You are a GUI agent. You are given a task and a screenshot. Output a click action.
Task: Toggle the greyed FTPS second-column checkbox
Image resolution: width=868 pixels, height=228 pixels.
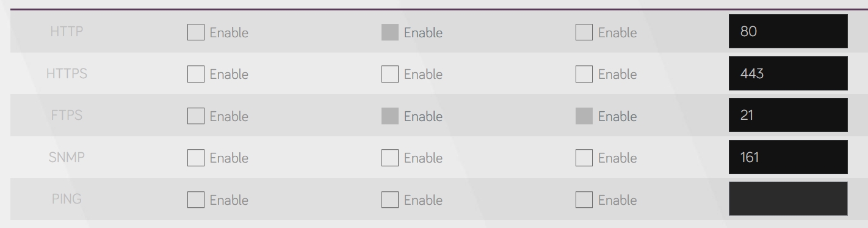[x=389, y=116]
